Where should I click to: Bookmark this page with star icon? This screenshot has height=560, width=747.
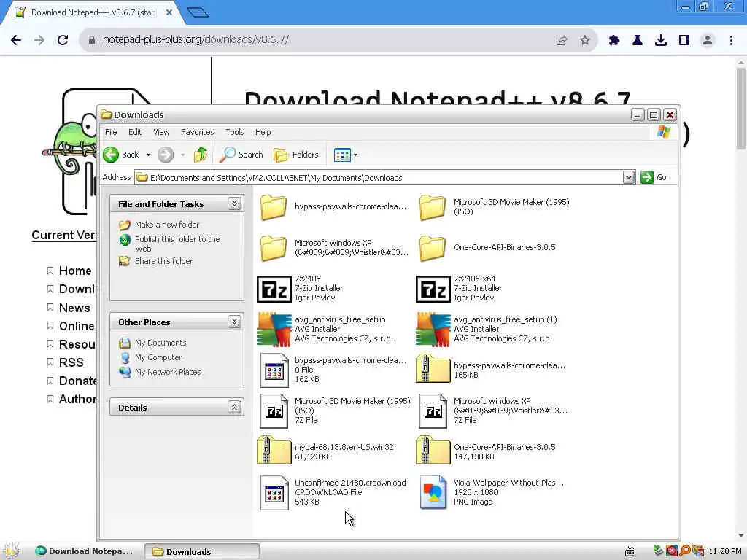click(x=585, y=41)
